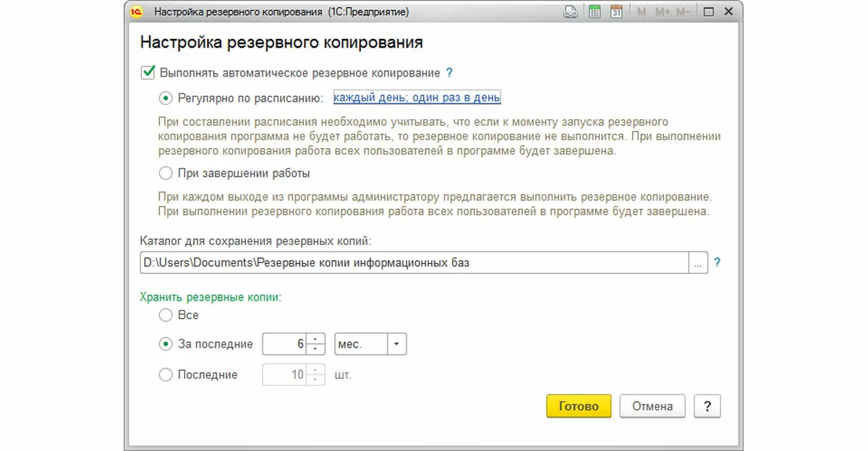Open schedule link 'каждый день; один раз в день'

coord(417,98)
